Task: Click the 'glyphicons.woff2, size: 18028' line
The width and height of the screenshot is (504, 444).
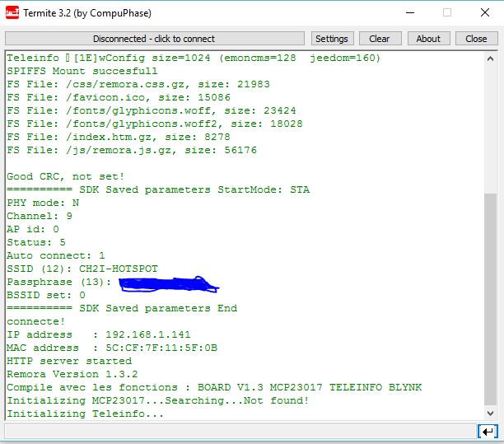Action: (x=155, y=124)
